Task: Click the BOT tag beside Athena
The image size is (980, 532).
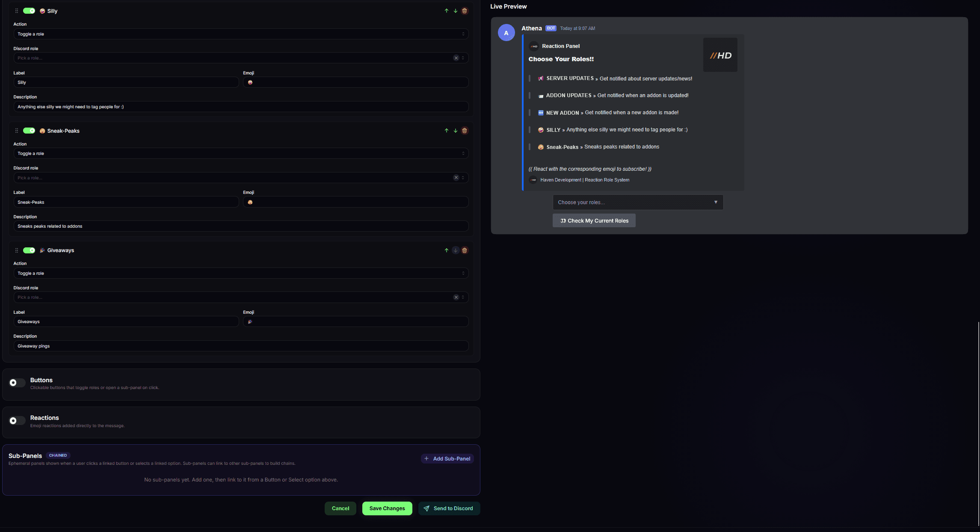Action: tap(551, 28)
